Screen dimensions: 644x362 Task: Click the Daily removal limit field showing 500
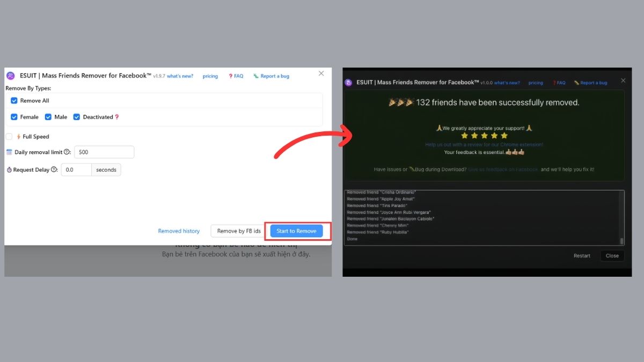104,152
